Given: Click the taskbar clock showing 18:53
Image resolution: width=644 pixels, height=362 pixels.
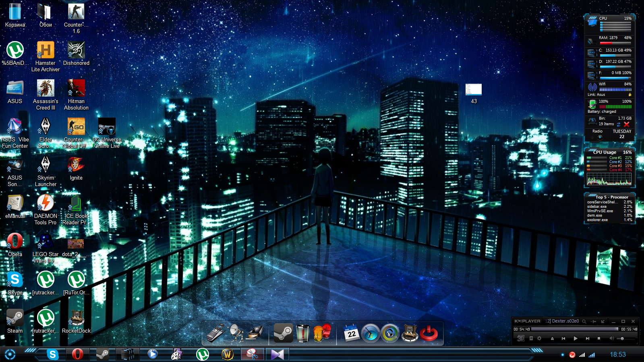Looking at the screenshot, I should pyautogui.click(x=618, y=355).
